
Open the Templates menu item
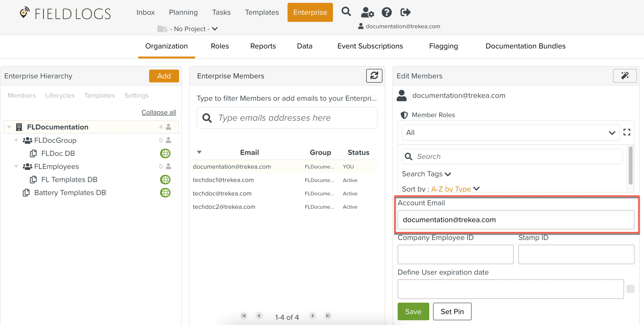click(262, 12)
